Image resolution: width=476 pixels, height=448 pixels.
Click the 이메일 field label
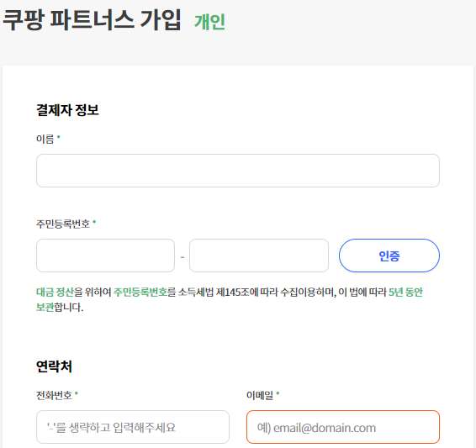[260, 395]
